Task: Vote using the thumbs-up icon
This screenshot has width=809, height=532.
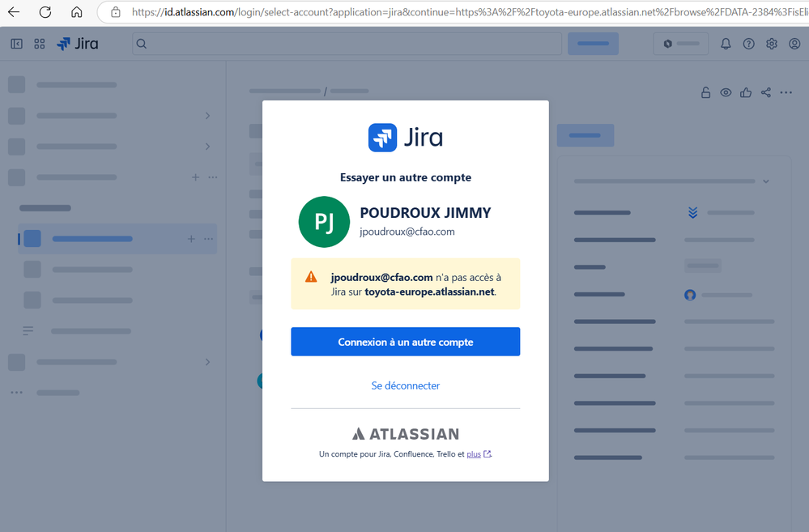Action: coord(745,92)
